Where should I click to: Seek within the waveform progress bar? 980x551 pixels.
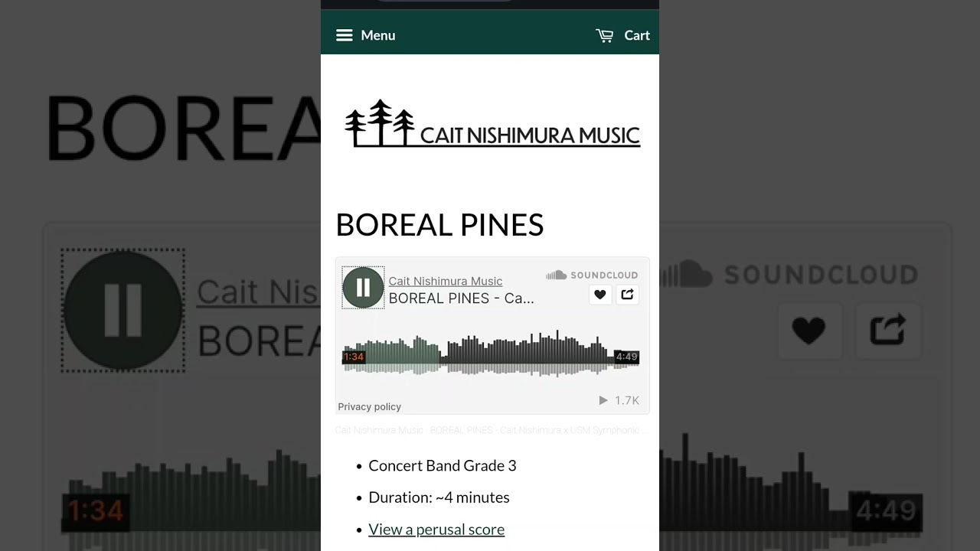[491, 354]
